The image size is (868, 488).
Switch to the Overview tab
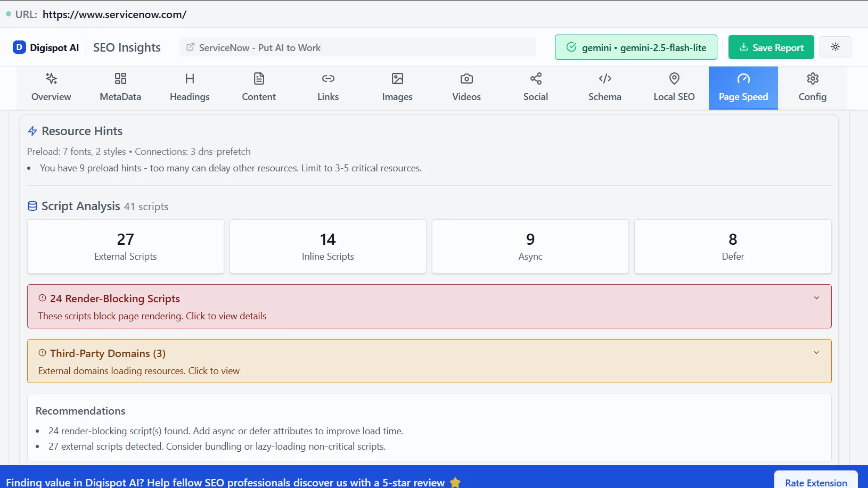pos(51,87)
